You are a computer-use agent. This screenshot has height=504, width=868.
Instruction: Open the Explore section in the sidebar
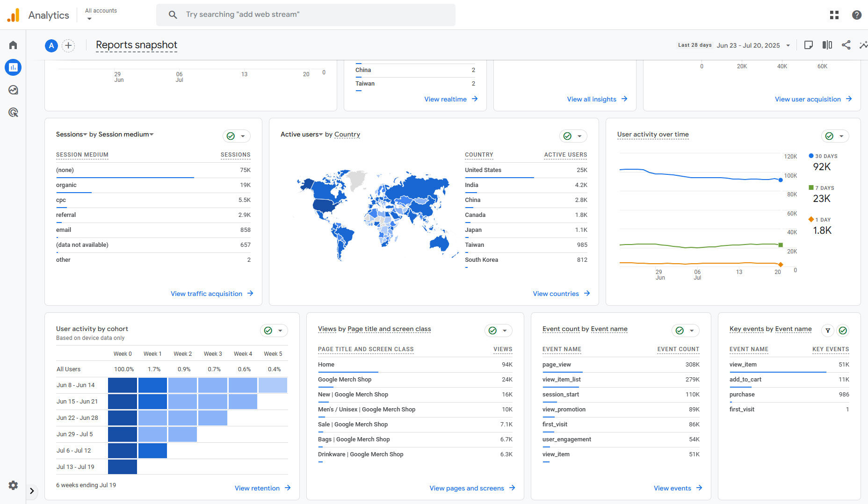tap(13, 90)
